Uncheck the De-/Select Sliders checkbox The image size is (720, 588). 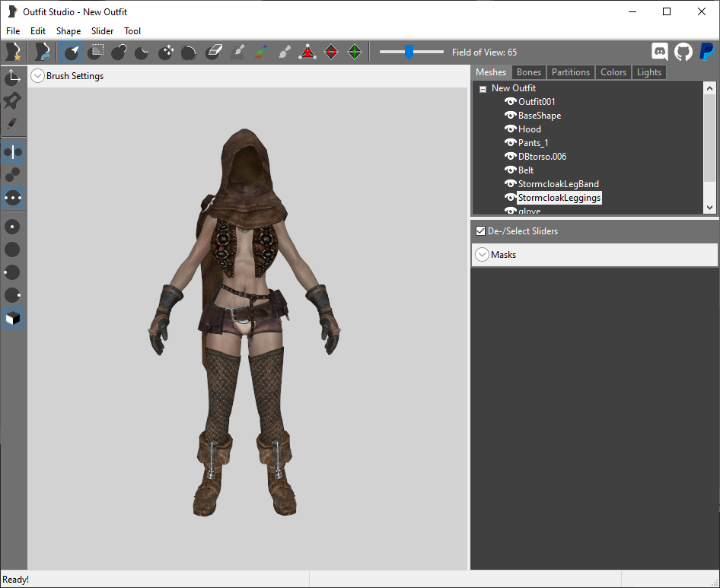coord(481,231)
